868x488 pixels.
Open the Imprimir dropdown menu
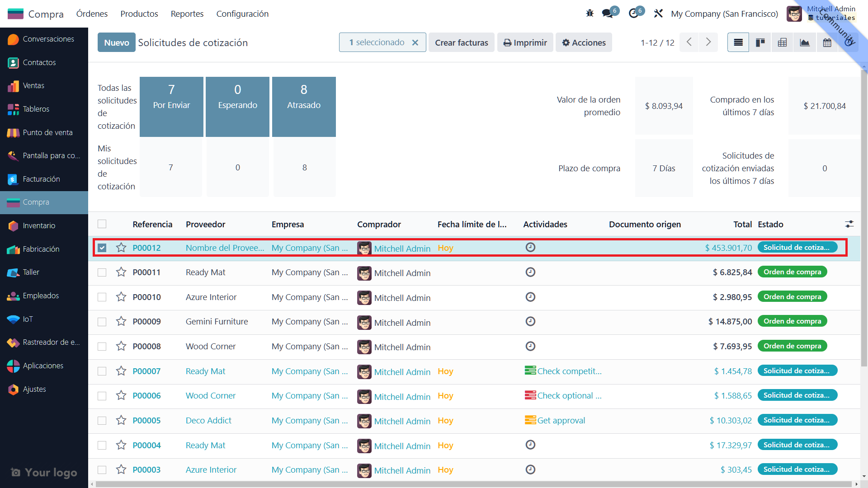coord(525,42)
